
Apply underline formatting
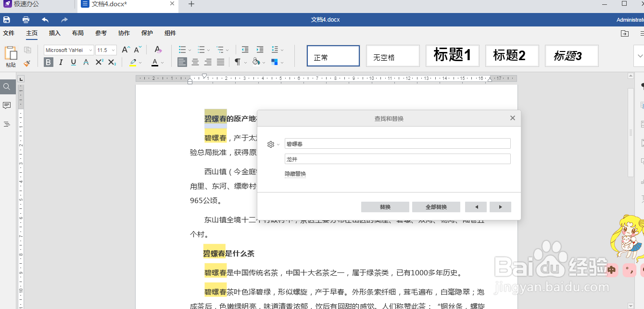(73, 62)
